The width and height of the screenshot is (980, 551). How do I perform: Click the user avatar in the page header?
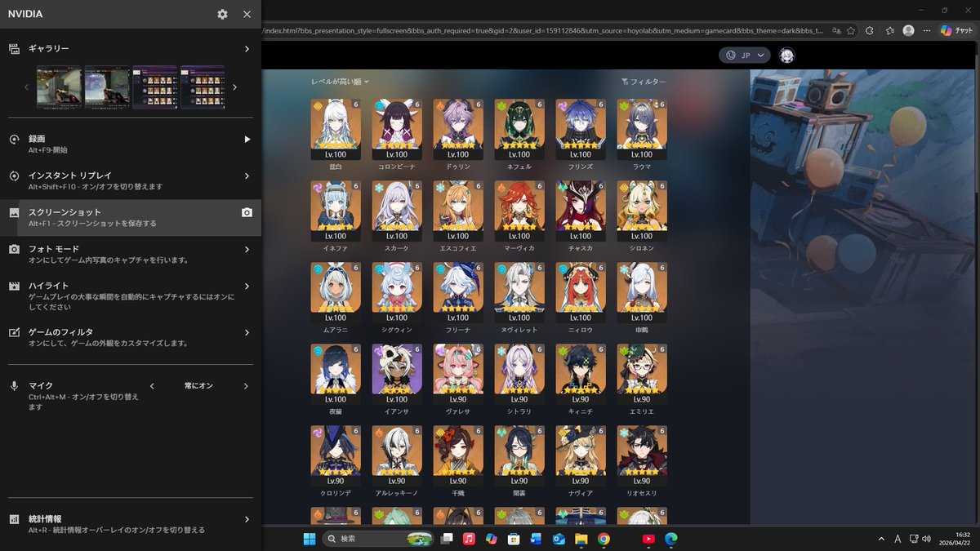787,55
